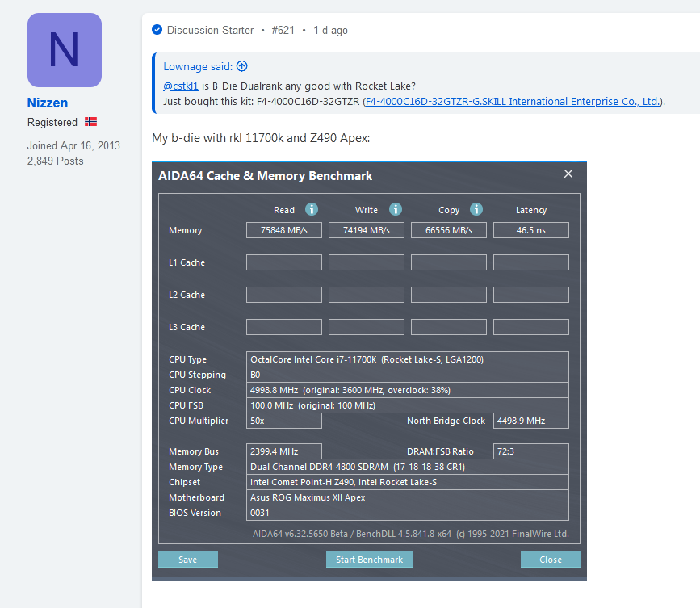The image size is (700, 608).
Task: Click the CPU Clock value 4998.8 MHz
Action: pos(408,390)
